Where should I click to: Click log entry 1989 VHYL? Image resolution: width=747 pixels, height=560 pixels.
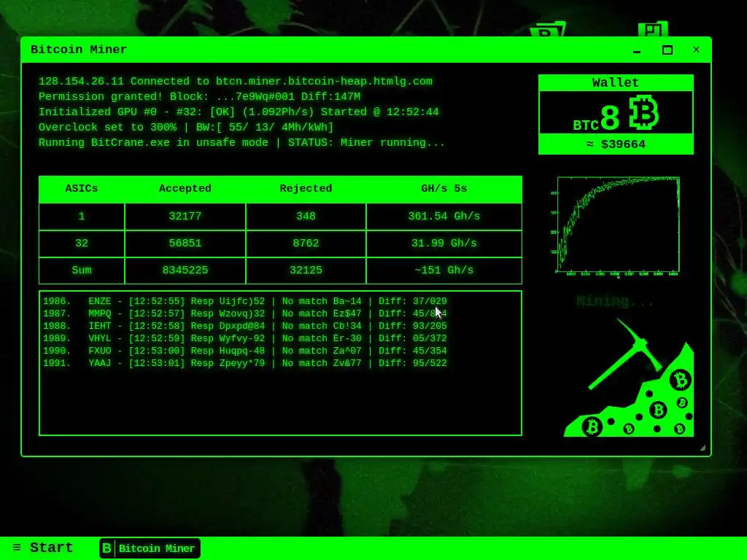[245, 338]
